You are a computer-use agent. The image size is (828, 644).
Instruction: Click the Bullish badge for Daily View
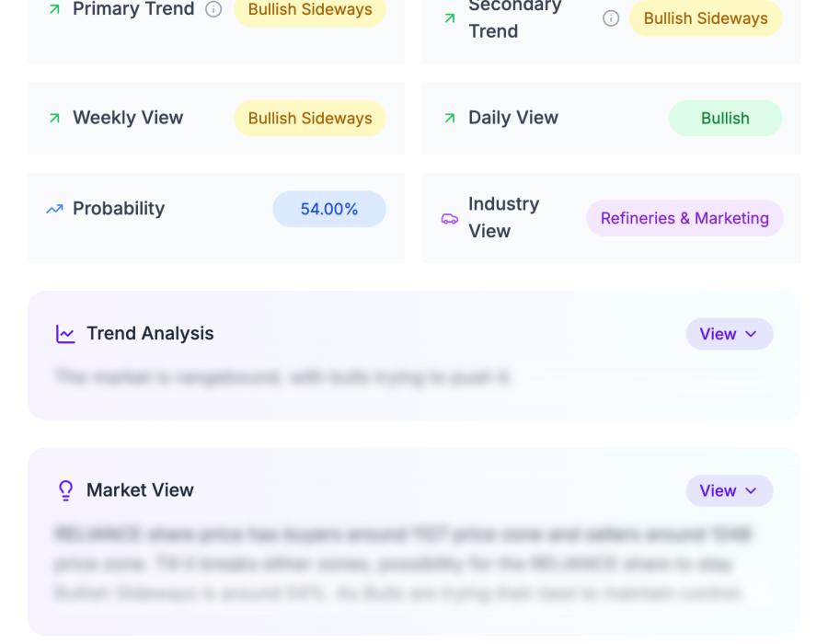click(x=725, y=118)
